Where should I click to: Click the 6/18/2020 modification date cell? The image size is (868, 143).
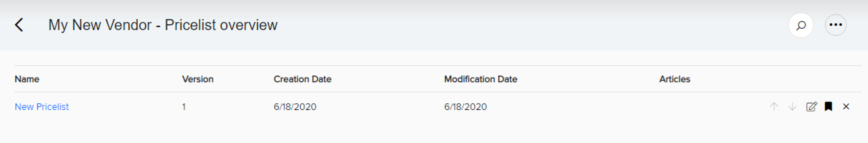[x=465, y=107]
